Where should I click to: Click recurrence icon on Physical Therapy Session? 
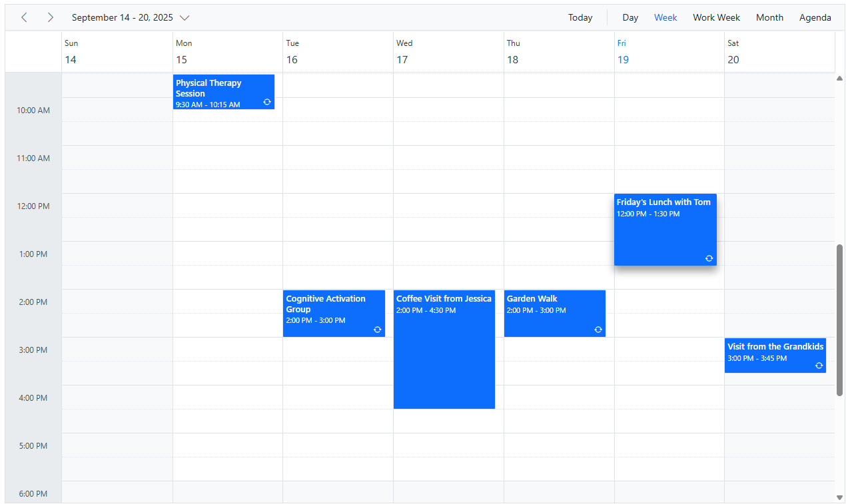[x=267, y=102]
